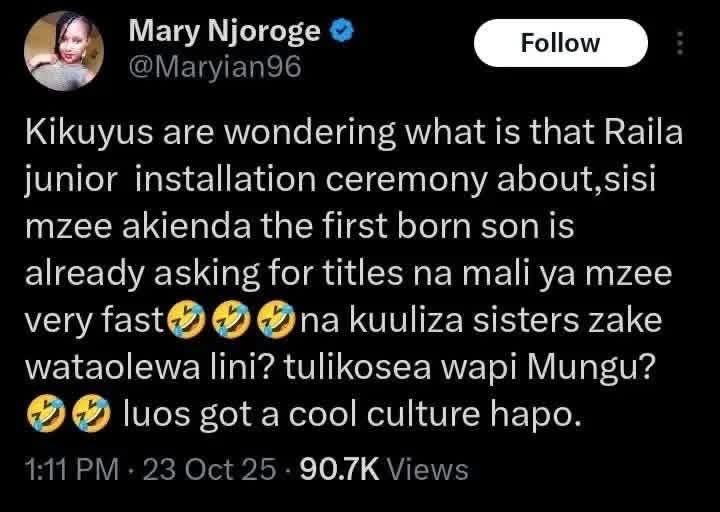
Task: Open the Mary Njoroge display name
Action: [x=225, y=32]
